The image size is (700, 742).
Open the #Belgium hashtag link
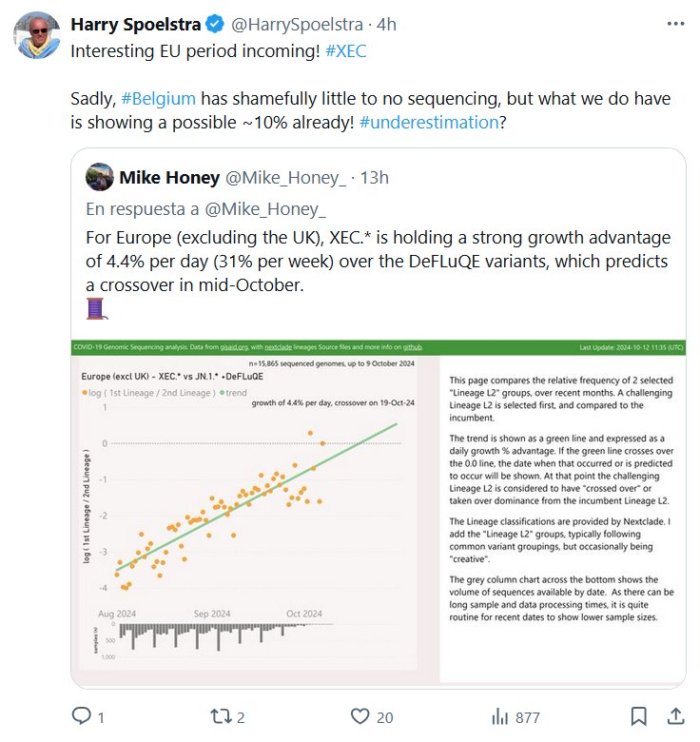(x=157, y=98)
